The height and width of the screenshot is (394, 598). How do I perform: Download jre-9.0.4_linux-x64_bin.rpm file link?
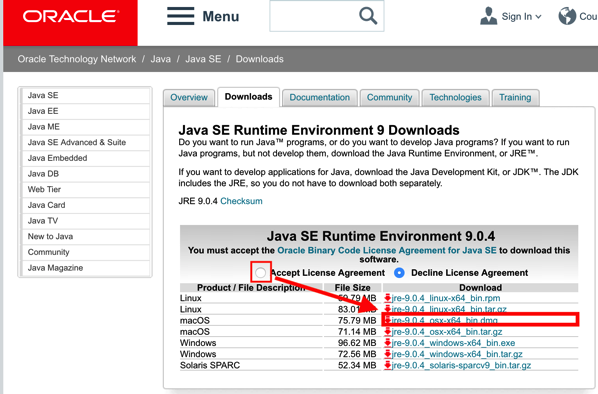445,298
